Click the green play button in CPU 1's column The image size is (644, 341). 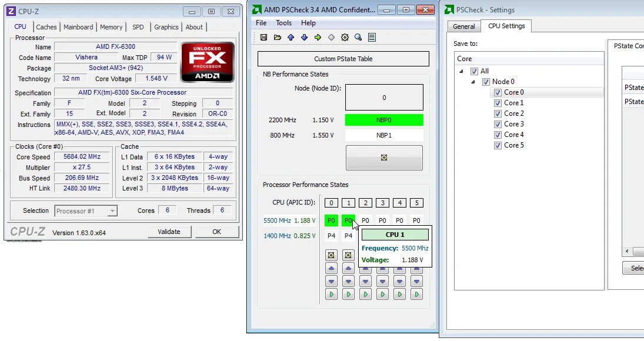(348, 294)
